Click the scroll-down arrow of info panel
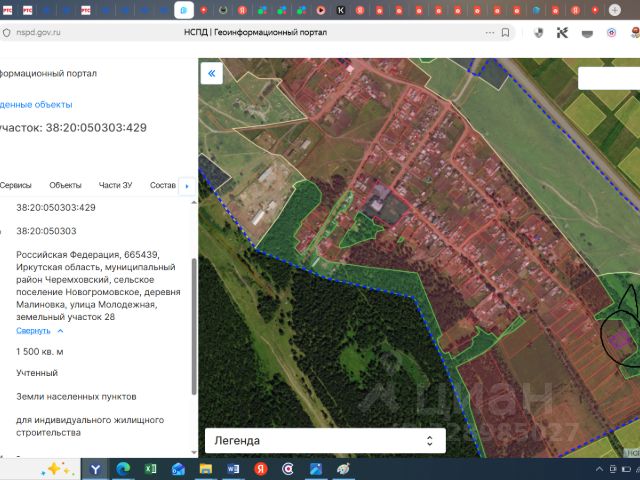 pyautogui.click(x=194, y=452)
